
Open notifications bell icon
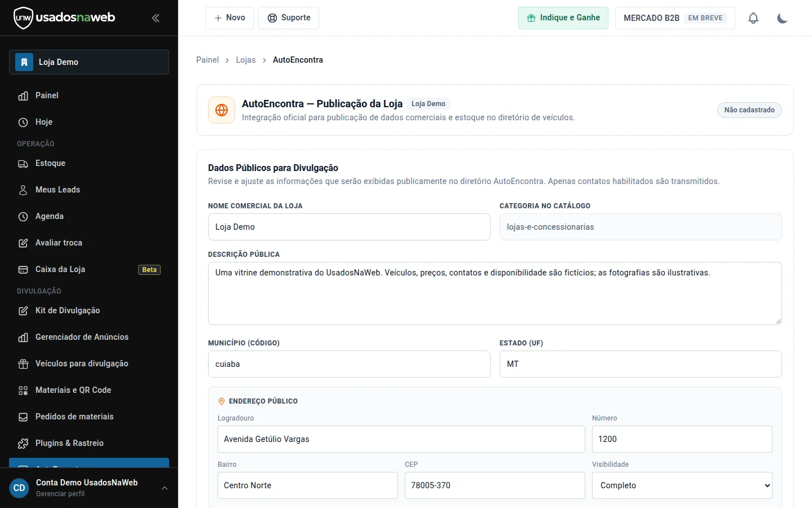pos(753,18)
